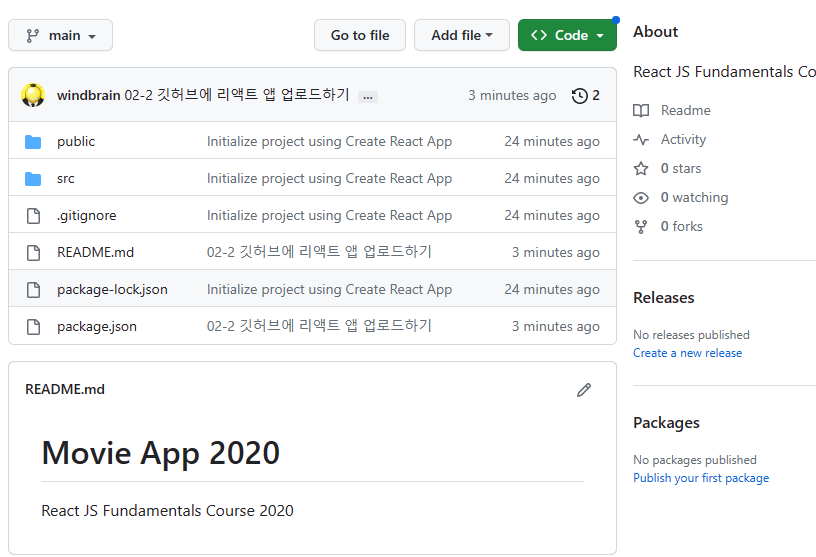Open the package-lock.json file
Image resolution: width=816 pixels, height=557 pixels.
point(112,289)
